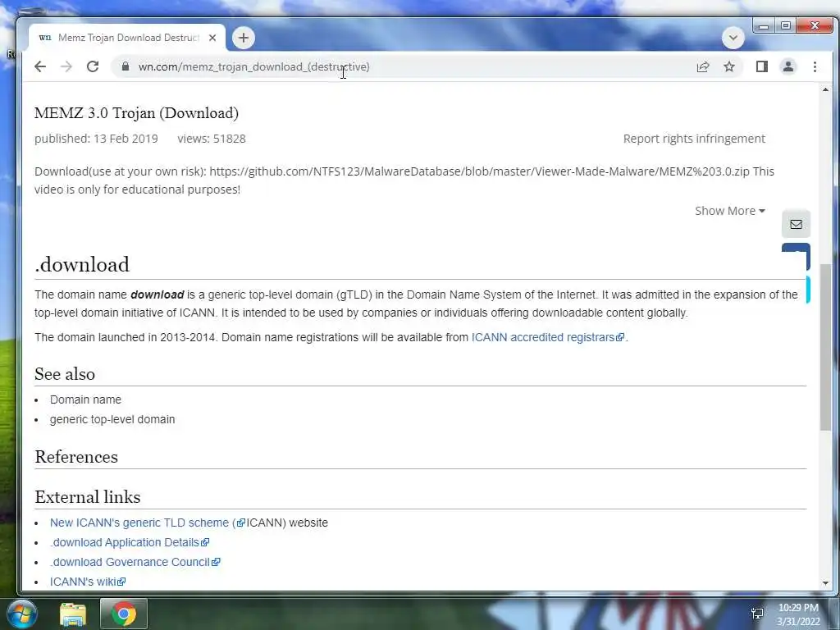The image size is (840, 630).
Task: Click the External links heading
Action: click(x=87, y=496)
